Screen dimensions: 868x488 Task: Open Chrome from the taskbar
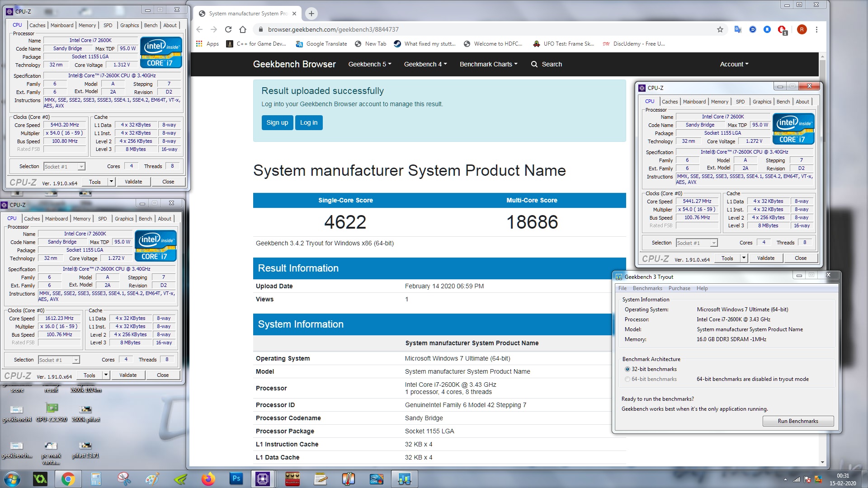pos(68,479)
